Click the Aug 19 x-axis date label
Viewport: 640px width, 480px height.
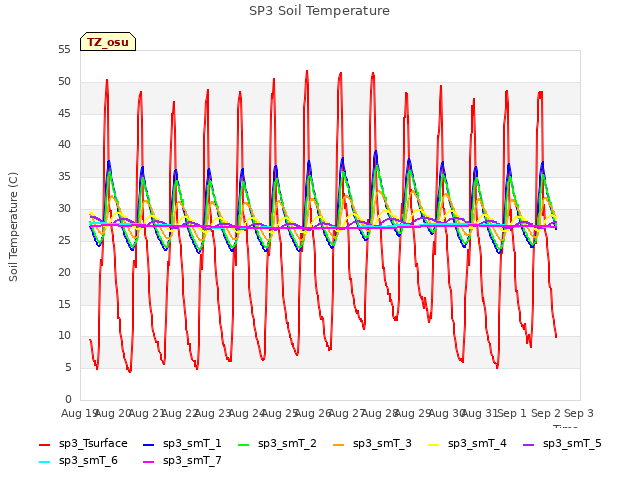click(79, 413)
